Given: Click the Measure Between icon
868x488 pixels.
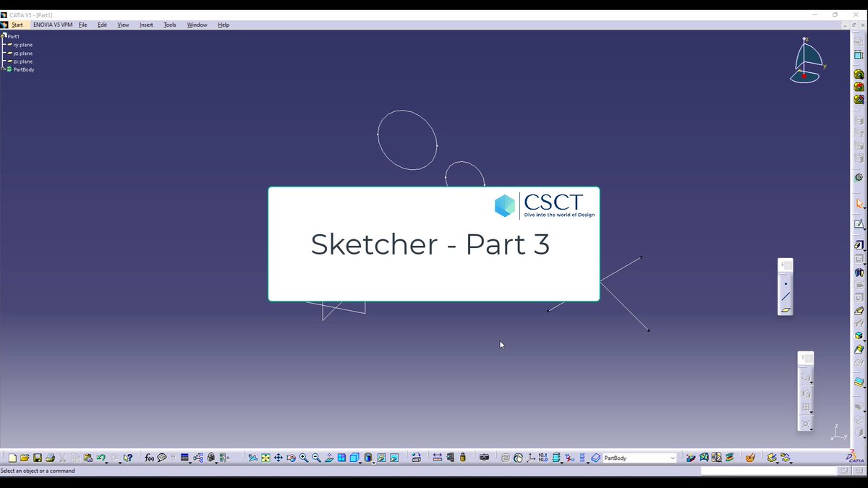Looking at the screenshot, I should coord(438,458).
